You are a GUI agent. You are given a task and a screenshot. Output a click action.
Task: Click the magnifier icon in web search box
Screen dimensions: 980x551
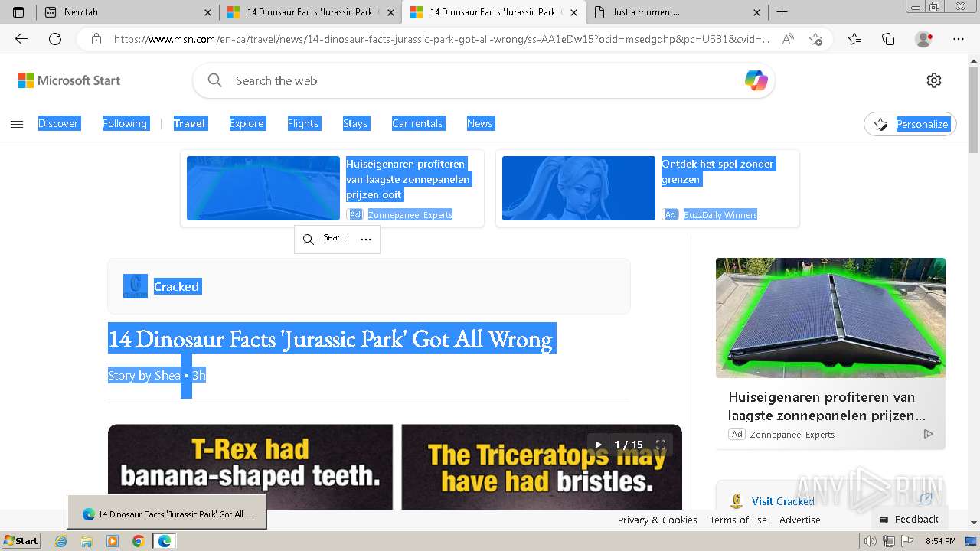point(215,80)
